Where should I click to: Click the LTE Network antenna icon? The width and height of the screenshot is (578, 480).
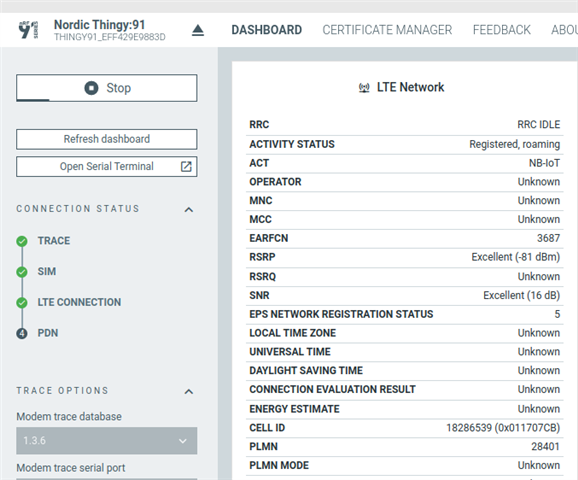(364, 88)
